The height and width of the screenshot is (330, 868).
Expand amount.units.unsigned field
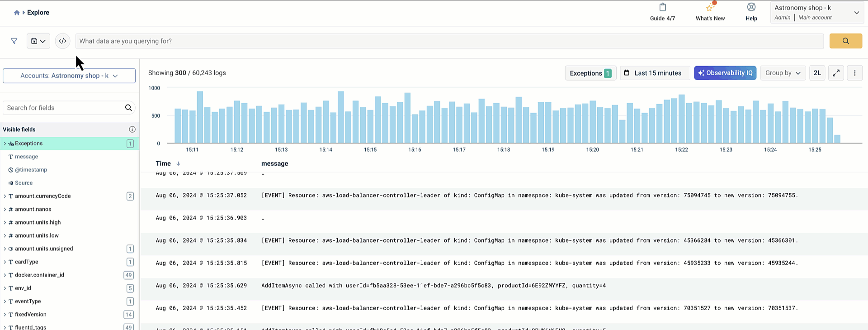(x=5, y=249)
